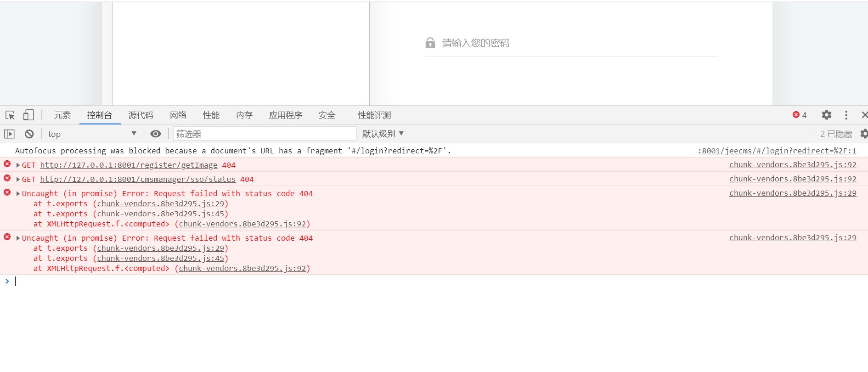Toggle the live expression eye icon
Image resolution: width=868 pixels, height=372 pixels.
pos(156,134)
